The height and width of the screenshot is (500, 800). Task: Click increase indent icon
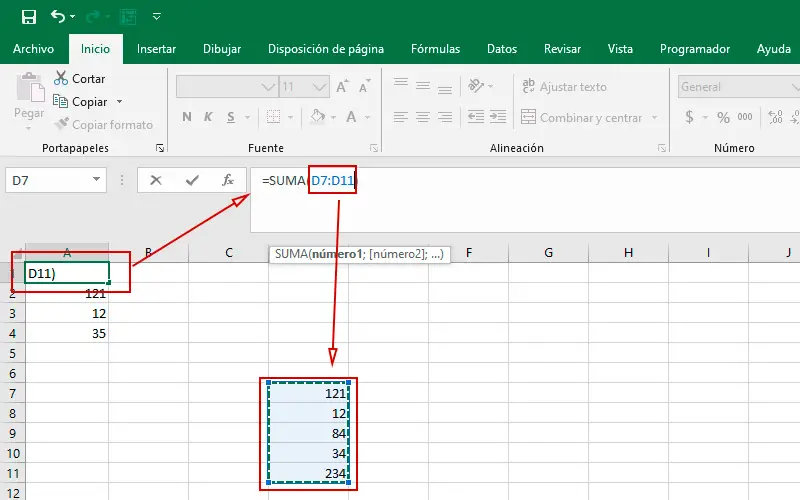tap(498, 117)
